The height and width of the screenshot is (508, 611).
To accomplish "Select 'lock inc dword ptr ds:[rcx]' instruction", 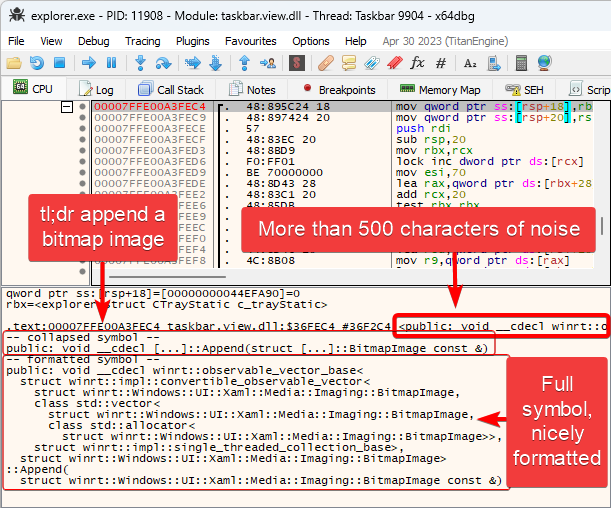I will (x=489, y=161).
